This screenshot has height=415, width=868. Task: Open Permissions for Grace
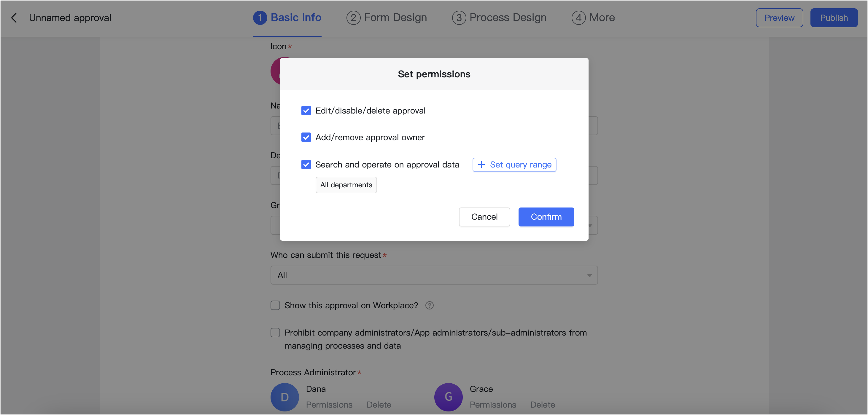pos(493,405)
